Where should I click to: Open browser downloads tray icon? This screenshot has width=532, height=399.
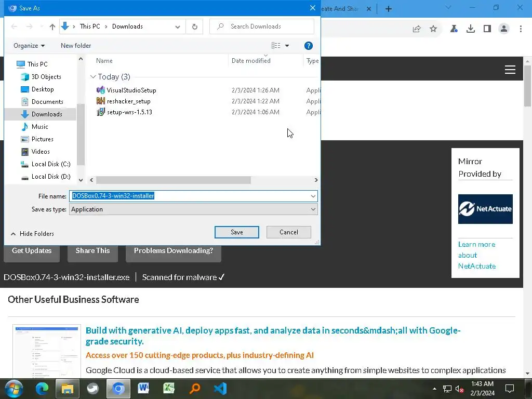click(471, 29)
